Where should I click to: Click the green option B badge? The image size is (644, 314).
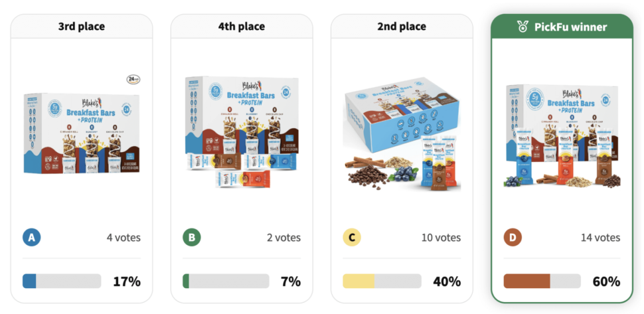click(191, 238)
